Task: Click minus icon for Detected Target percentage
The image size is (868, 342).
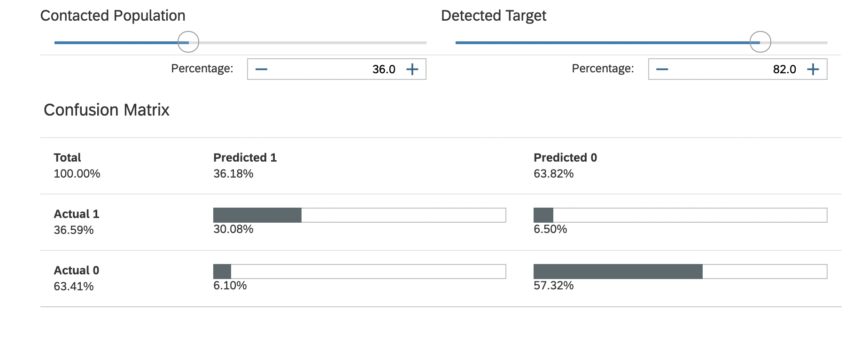Action: click(x=662, y=70)
